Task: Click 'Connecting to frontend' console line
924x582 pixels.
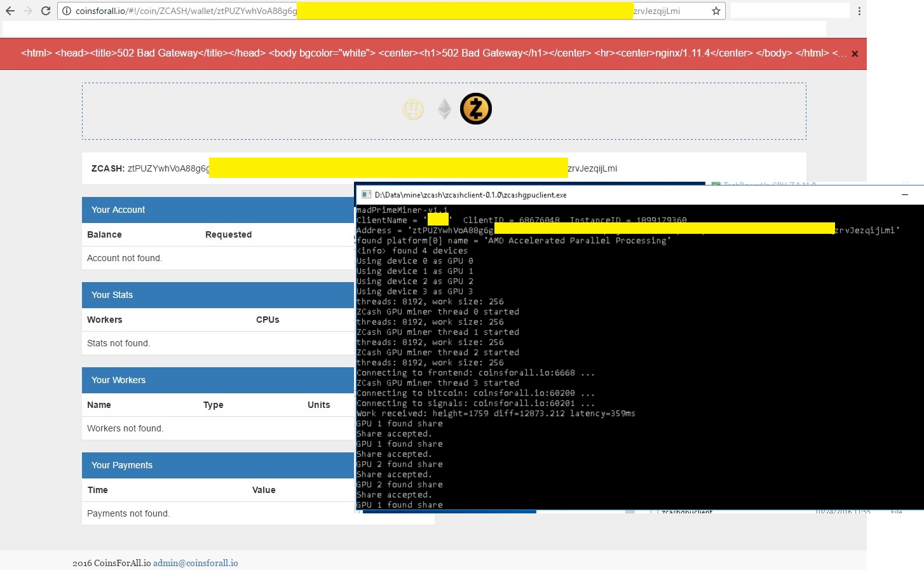Action: pos(476,373)
